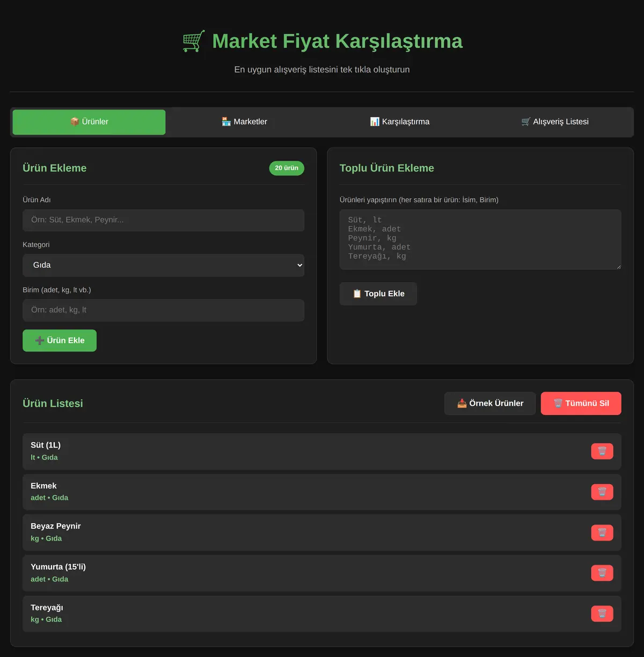Click the Tümünü Sil button
Image resolution: width=644 pixels, height=657 pixels.
[581, 403]
